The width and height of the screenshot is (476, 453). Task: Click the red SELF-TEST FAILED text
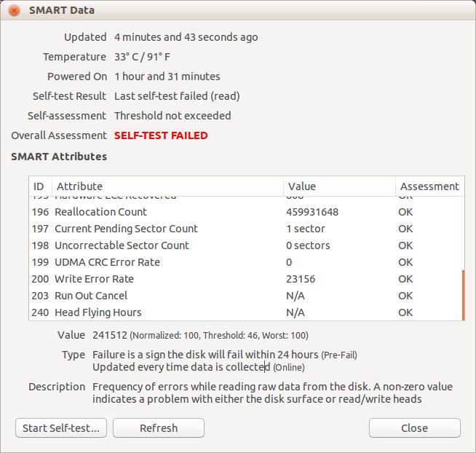pos(161,135)
